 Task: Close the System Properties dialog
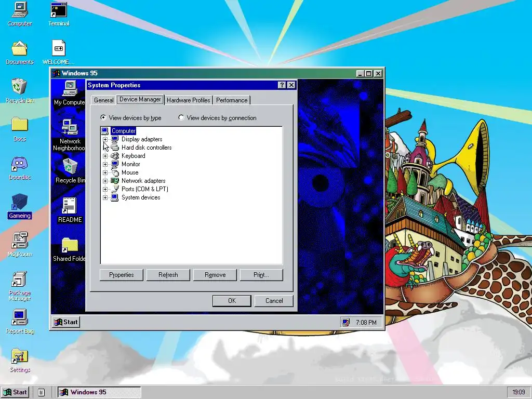click(291, 85)
